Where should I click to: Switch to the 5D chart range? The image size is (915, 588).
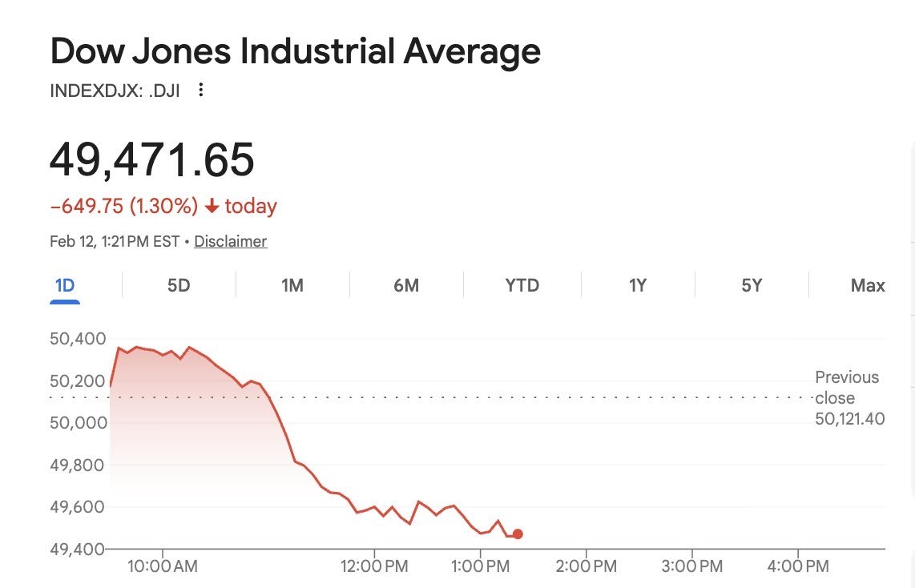pos(179,285)
